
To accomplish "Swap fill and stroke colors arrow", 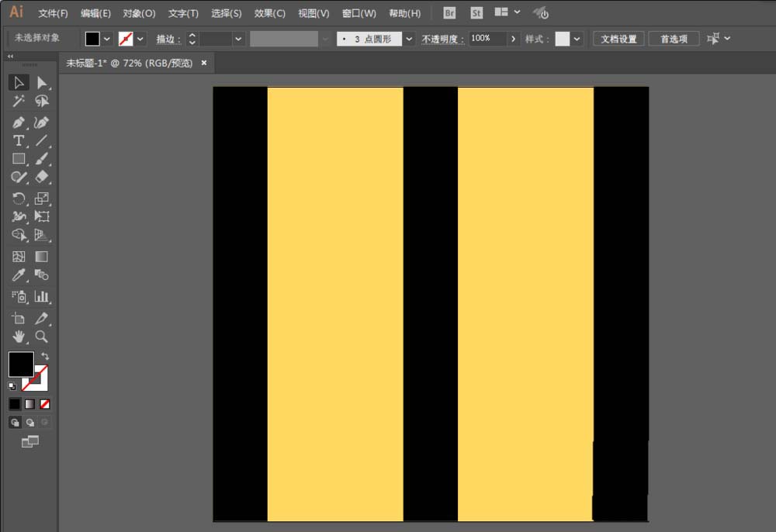I will (45, 356).
